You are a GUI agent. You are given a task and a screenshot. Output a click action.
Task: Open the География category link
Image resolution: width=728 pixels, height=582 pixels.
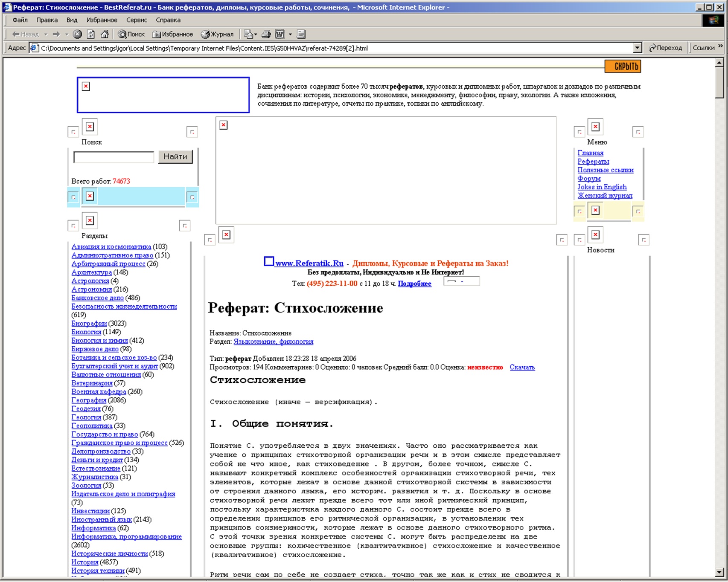tap(88, 400)
